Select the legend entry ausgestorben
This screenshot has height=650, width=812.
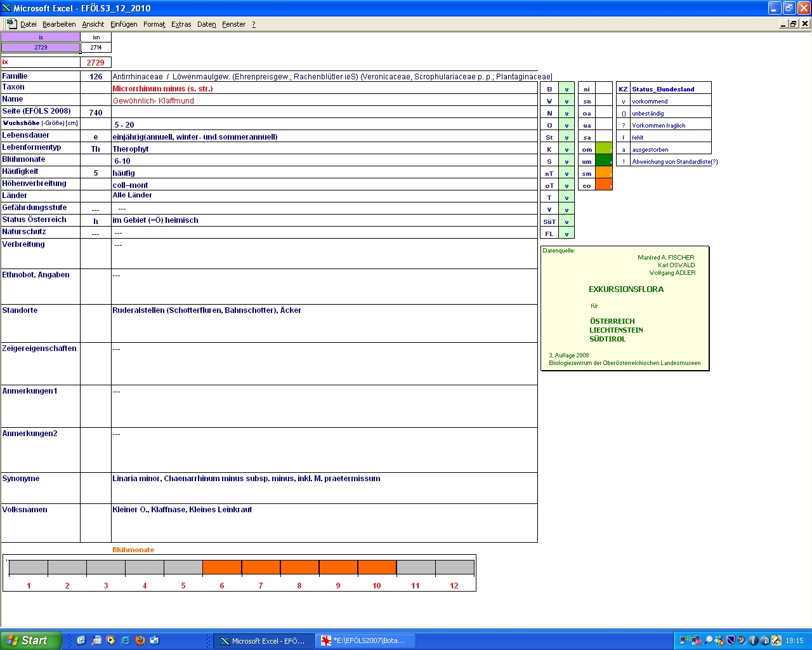[x=671, y=149]
